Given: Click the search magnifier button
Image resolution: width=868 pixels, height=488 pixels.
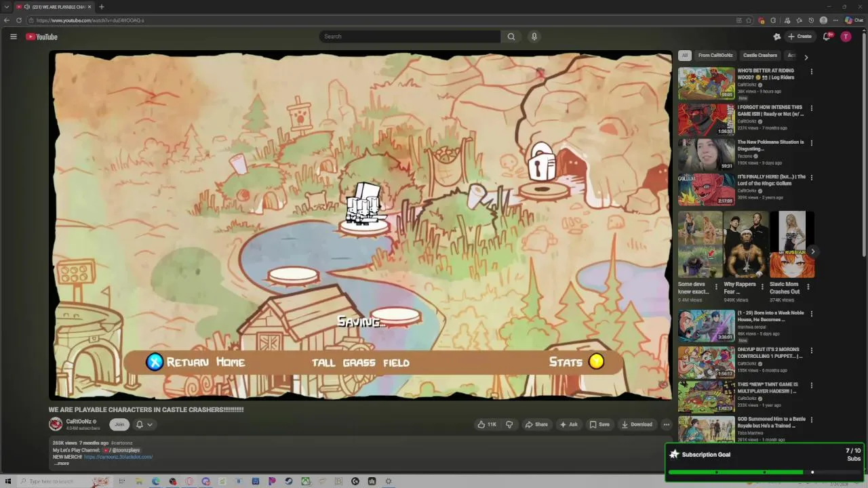Looking at the screenshot, I should [x=511, y=37].
